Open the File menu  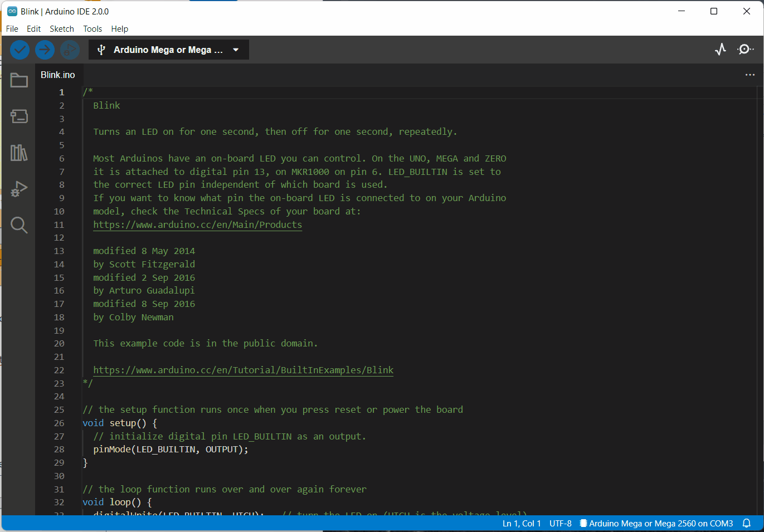click(12, 29)
